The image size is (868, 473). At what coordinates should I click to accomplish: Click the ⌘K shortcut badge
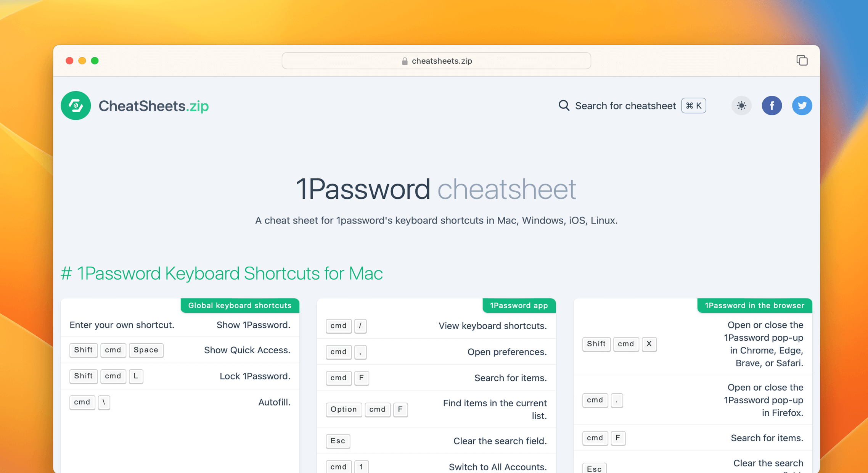(x=693, y=106)
